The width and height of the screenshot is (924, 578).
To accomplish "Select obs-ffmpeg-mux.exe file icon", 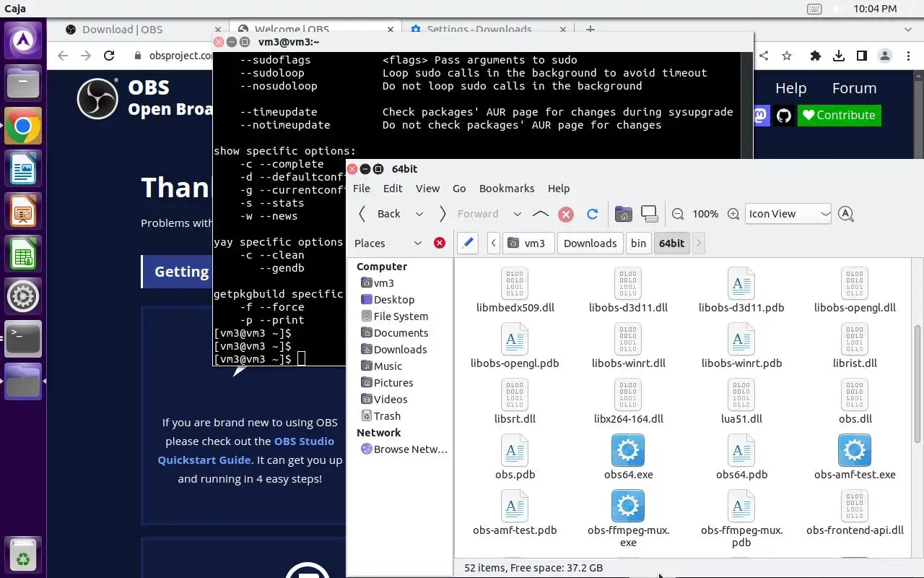I will [627, 505].
